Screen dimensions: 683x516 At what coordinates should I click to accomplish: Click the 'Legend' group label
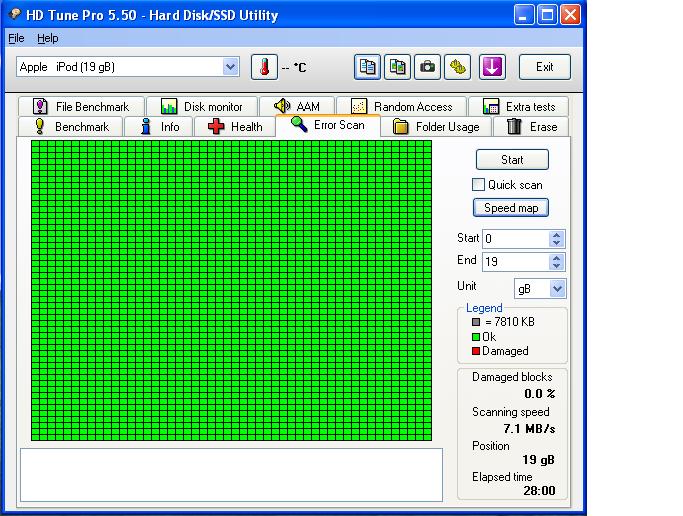tap(484, 308)
